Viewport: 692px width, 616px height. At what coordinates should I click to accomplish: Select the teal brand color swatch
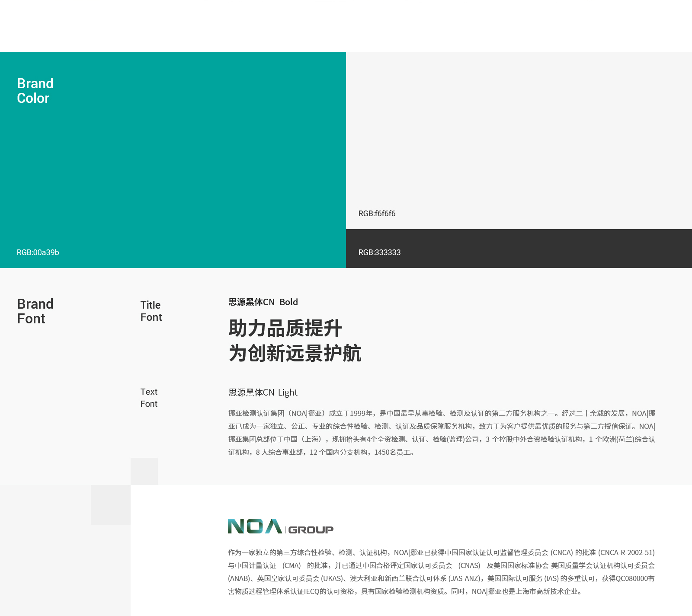173,164
